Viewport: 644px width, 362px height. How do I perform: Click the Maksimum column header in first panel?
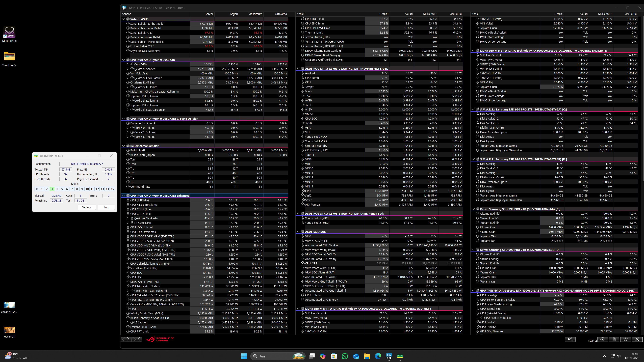[x=251, y=14]
